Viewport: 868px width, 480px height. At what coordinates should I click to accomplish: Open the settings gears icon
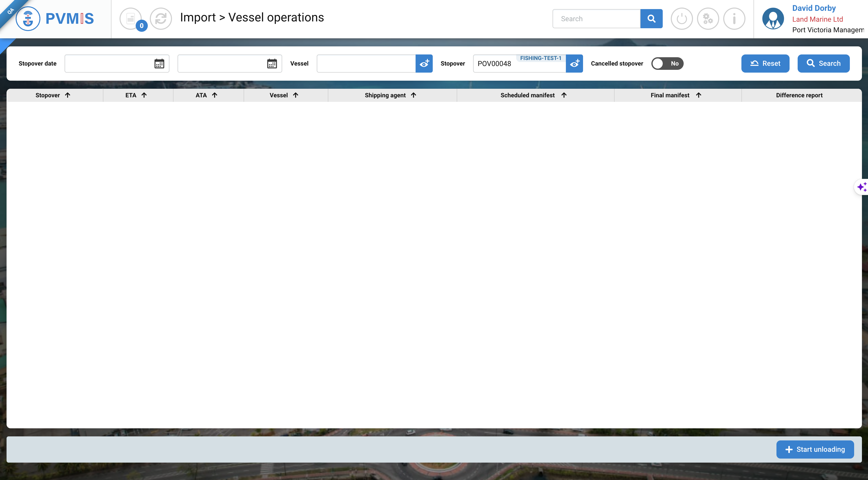708,18
